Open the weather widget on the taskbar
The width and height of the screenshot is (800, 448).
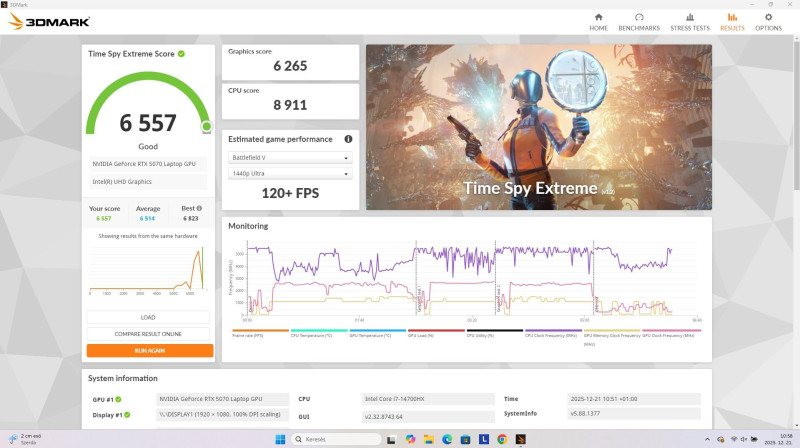pos(26,439)
